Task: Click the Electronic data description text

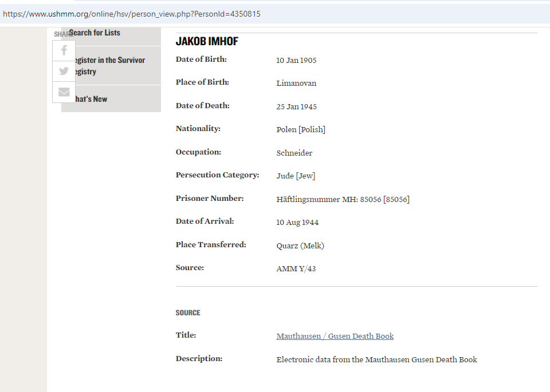Action: [x=376, y=360]
